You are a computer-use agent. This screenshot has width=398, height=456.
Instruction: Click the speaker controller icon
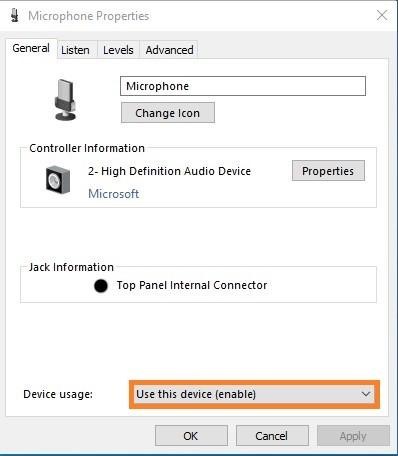58,180
